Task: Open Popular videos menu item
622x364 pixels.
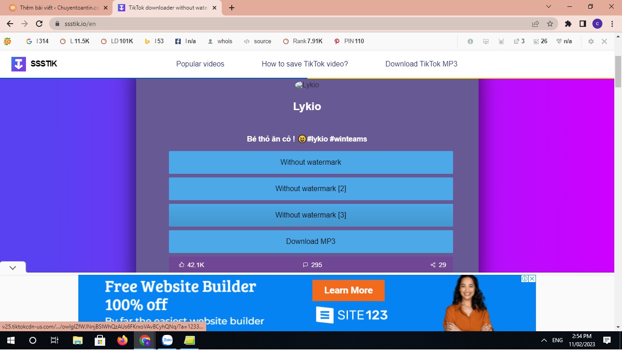Action: (x=200, y=64)
